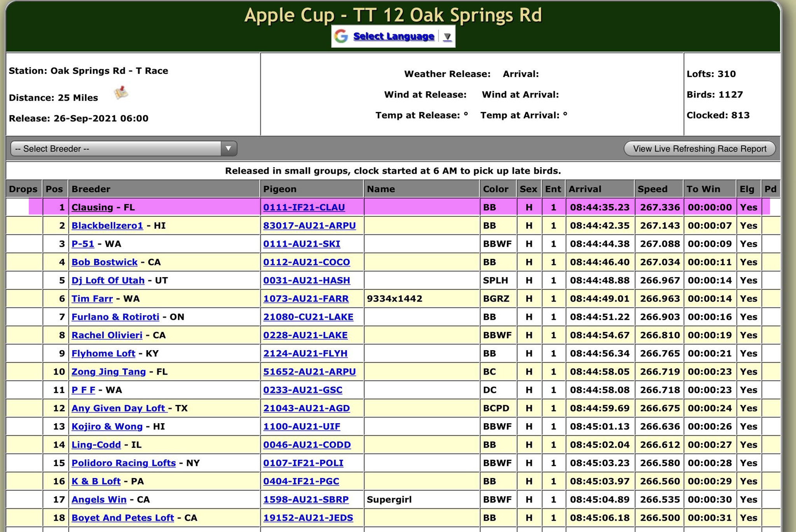The width and height of the screenshot is (796, 532).
Task: Click the Speed column header
Action: pos(652,189)
